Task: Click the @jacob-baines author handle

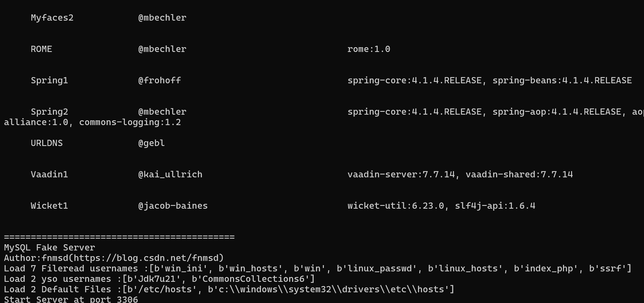Action: pos(173,206)
